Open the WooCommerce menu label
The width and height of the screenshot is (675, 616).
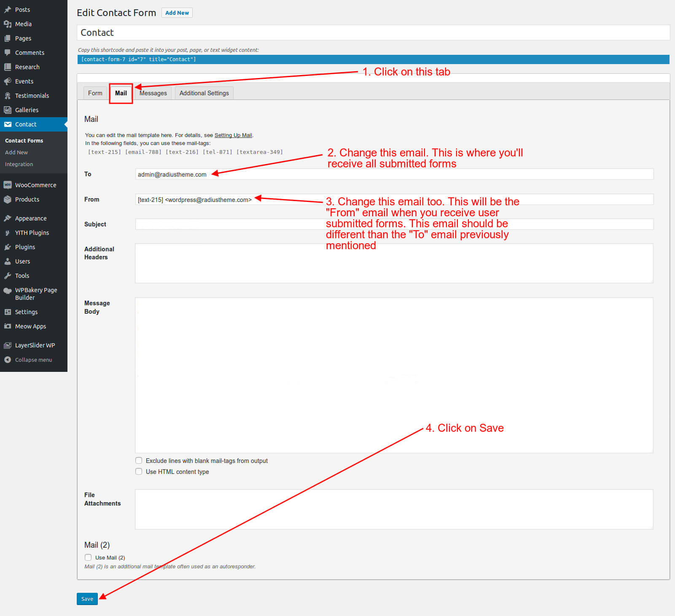[x=35, y=185]
